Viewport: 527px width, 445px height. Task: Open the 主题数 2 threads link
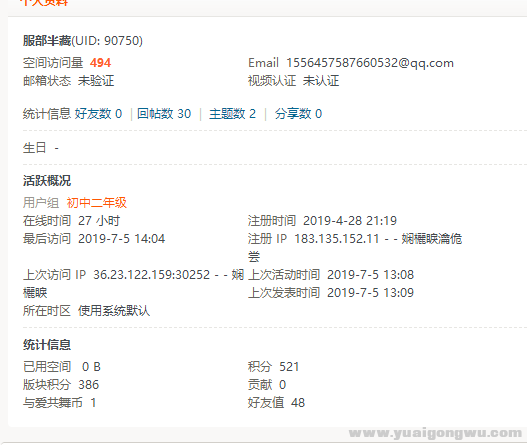coord(232,114)
